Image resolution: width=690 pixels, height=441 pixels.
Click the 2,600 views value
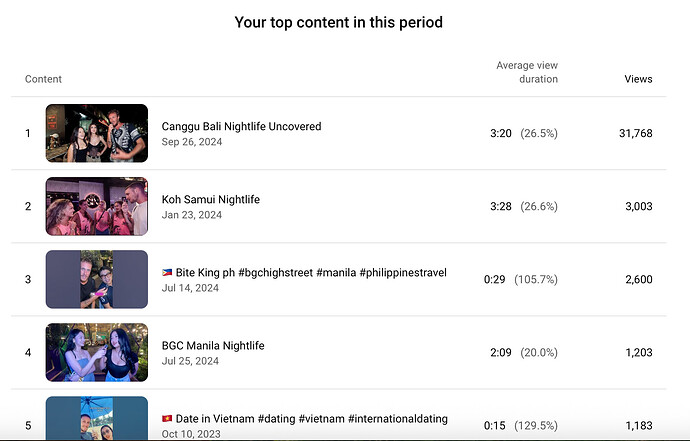(639, 279)
